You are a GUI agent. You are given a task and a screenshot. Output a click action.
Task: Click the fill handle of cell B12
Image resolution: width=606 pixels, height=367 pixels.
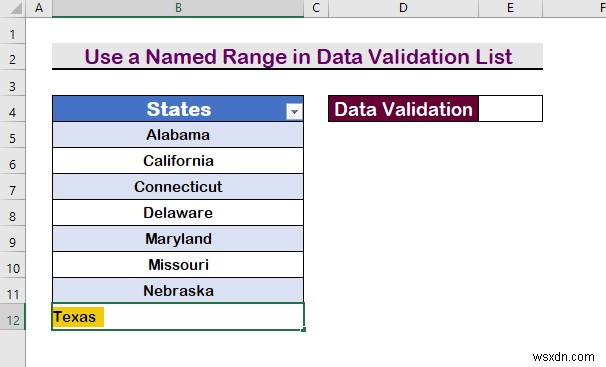click(303, 330)
